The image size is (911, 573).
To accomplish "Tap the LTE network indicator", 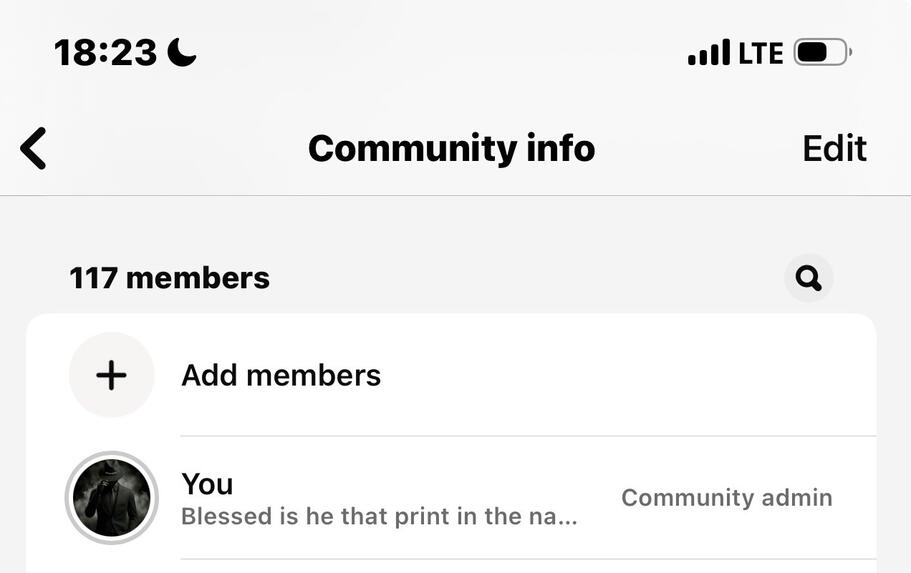I will point(761,53).
